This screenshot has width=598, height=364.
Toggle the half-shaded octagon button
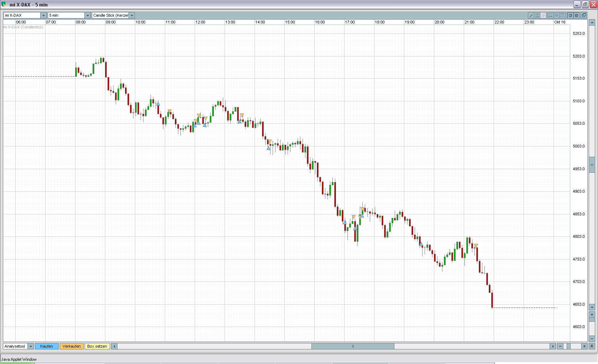[x=570, y=15]
